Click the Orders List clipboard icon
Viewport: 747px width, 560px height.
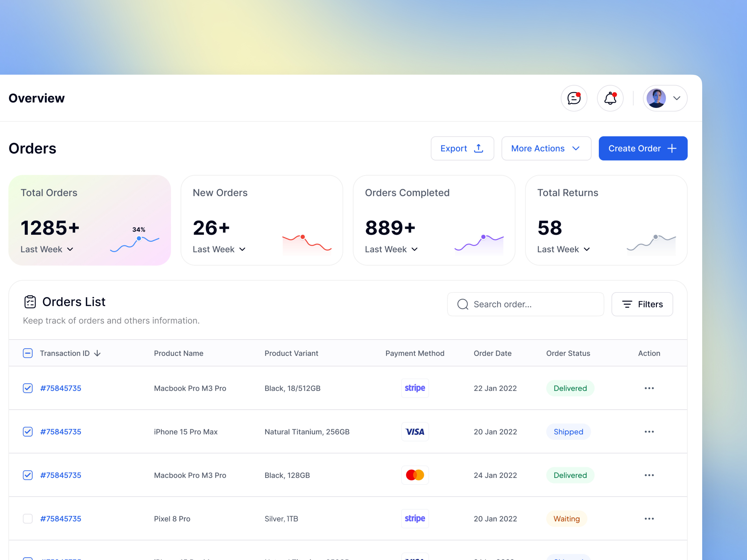30,301
